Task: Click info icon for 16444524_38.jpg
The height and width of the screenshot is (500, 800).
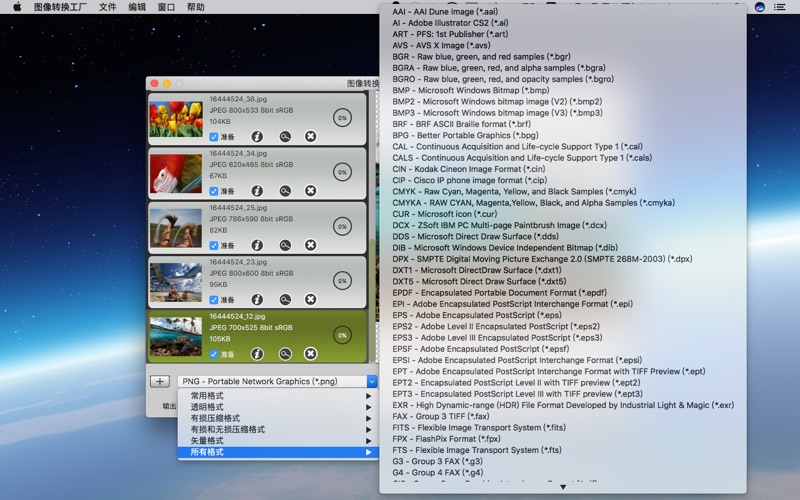Action: coord(257,136)
